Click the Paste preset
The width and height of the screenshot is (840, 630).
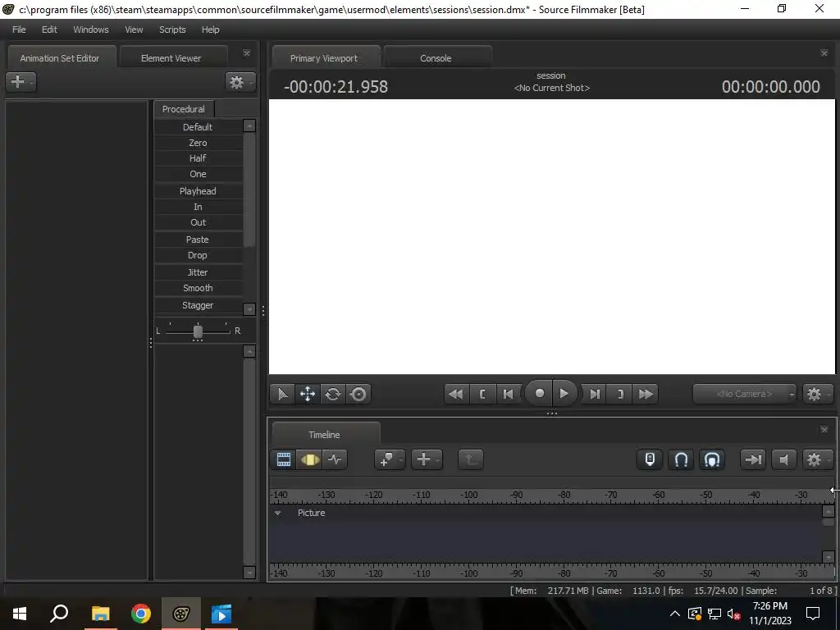(x=198, y=240)
